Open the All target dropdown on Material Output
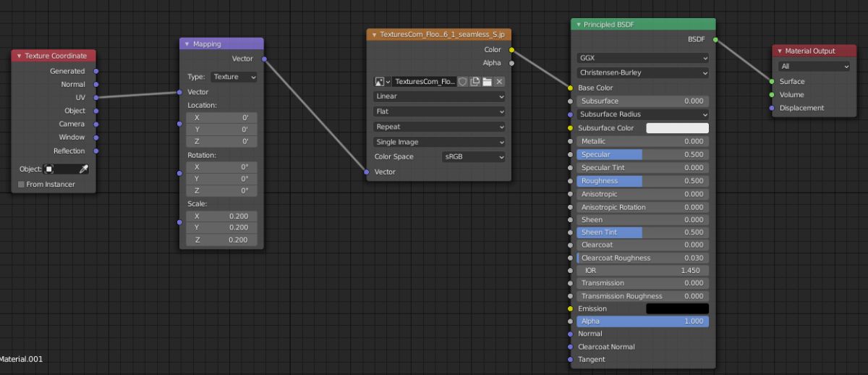 pyautogui.click(x=814, y=66)
